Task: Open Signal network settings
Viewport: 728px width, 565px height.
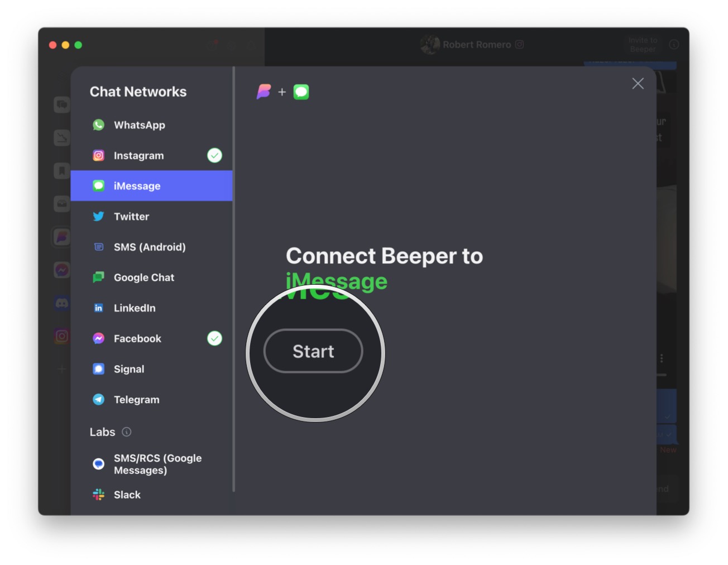Action: (x=151, y=369)
